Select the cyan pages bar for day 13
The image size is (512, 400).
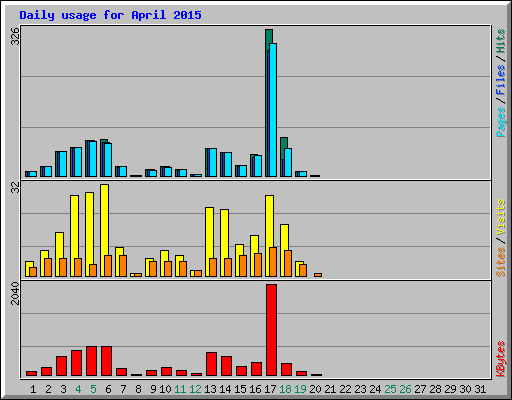pos(213,163)
